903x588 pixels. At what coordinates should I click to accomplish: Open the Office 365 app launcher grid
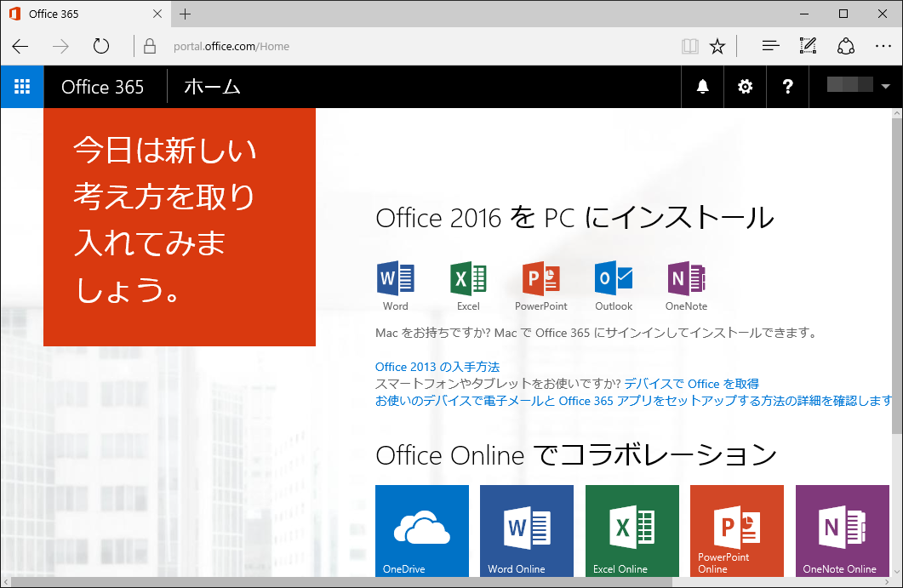tap(22, 87)
